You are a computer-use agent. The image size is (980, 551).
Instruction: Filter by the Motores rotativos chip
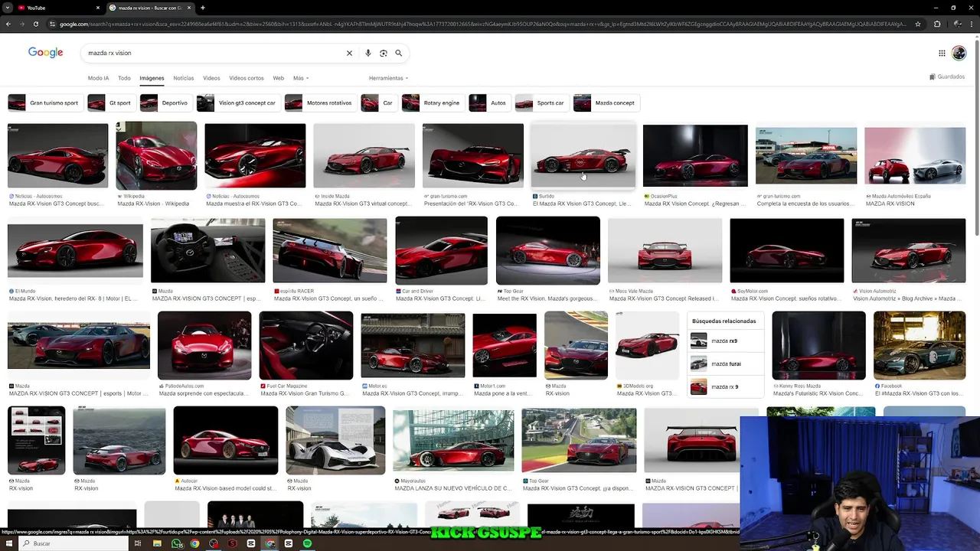coord(320,103)
